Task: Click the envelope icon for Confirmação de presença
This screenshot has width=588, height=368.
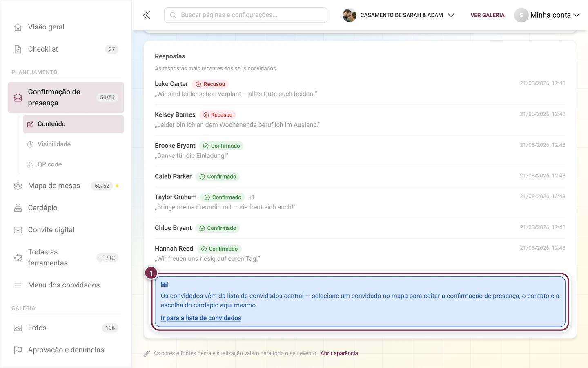Action: pos(18,98)
